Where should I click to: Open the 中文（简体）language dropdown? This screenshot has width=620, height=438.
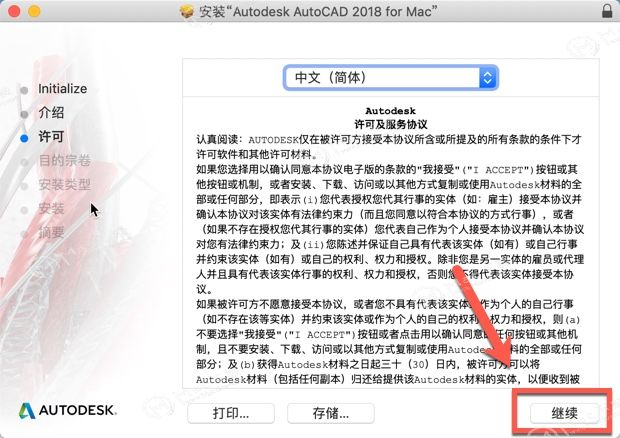(x=391, y=77)
